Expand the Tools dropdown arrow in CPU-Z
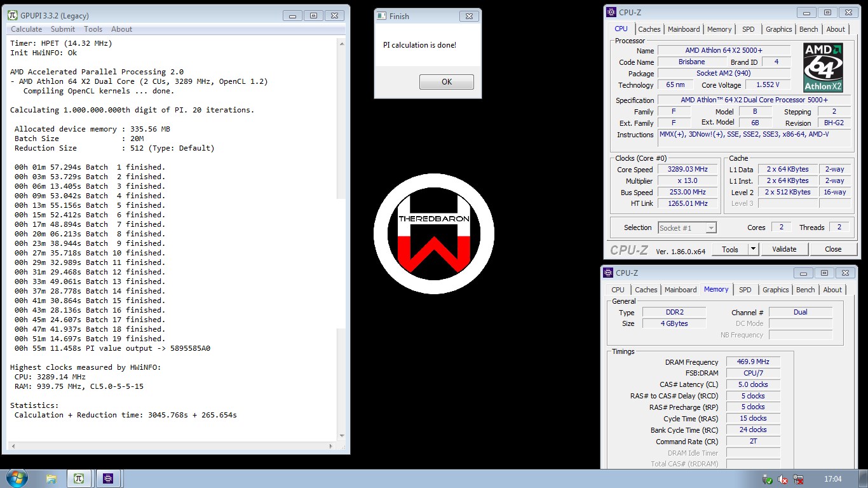 [x=754, y=249]
